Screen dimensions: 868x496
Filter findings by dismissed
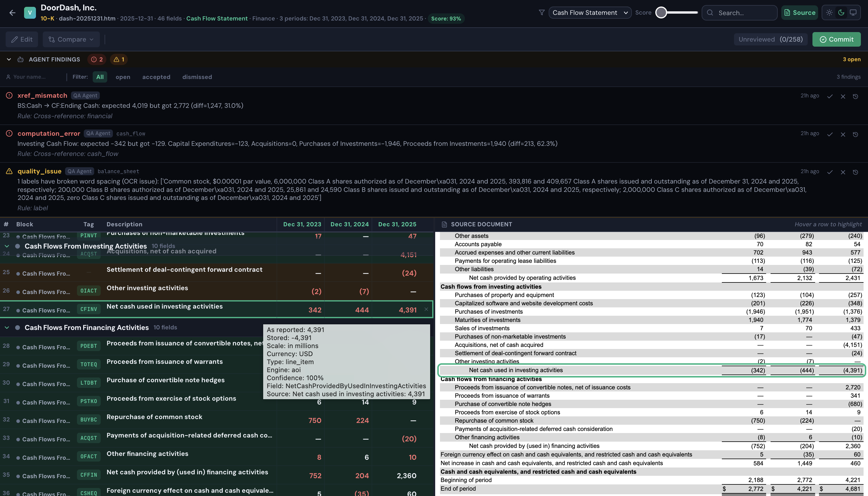coord(197,77)
